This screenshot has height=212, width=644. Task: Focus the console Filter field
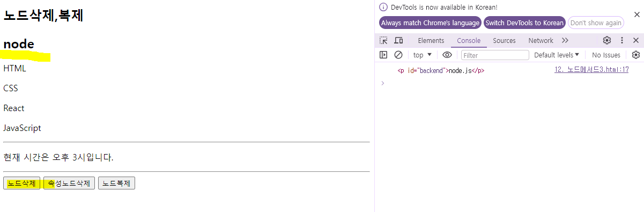pos(495,55)
